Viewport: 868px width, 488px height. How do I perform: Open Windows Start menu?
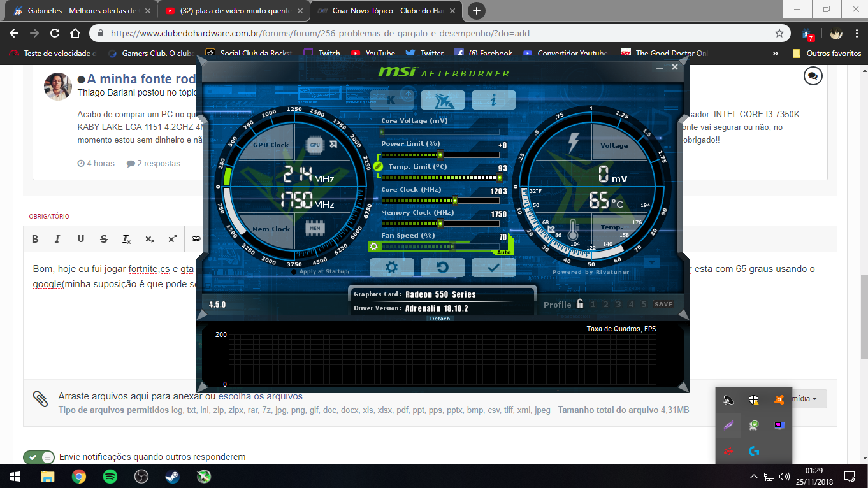pyautogui.click(x=15, y=476)
